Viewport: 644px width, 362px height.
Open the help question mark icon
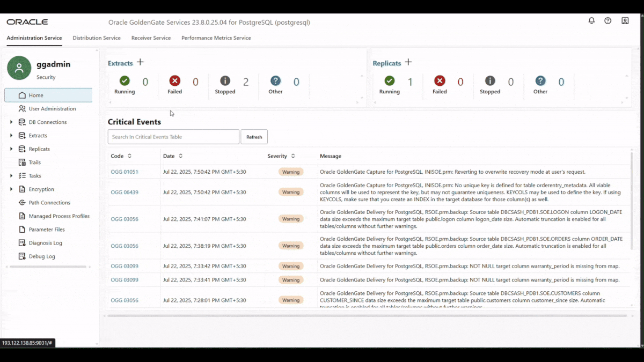tap(608, 21)
